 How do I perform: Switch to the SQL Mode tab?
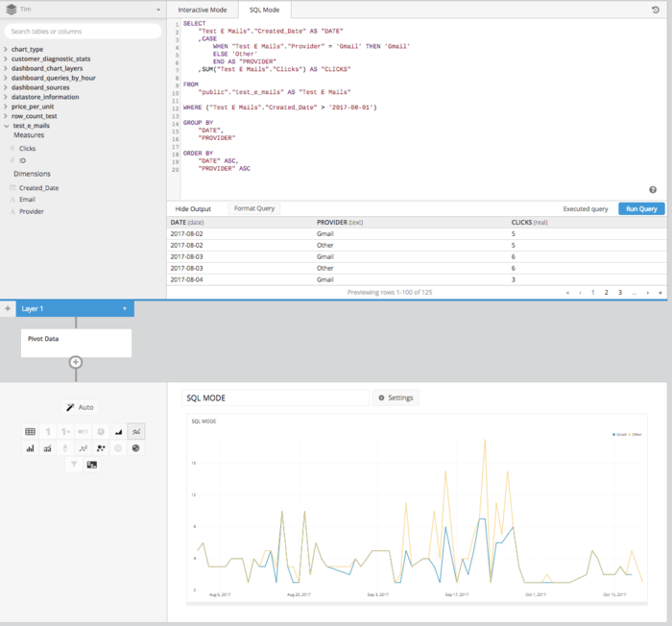click(264, 10)
